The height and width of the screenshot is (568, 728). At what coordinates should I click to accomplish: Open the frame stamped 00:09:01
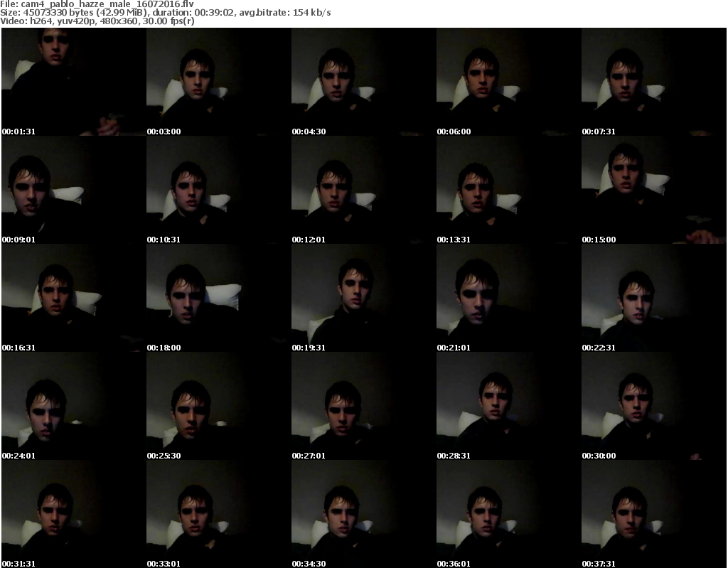(x=74, y=190)
